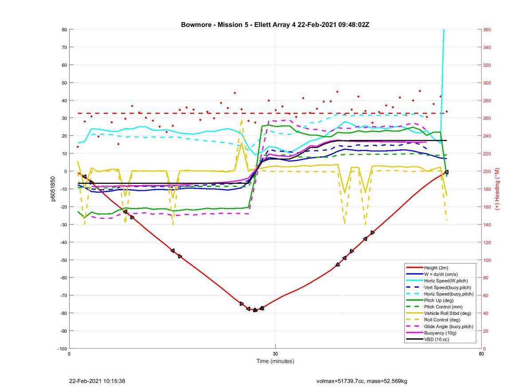The height and width of the screenshot is (392, 532).
Task: Click the red heading tick label "120"
Action: click(488, 242)
